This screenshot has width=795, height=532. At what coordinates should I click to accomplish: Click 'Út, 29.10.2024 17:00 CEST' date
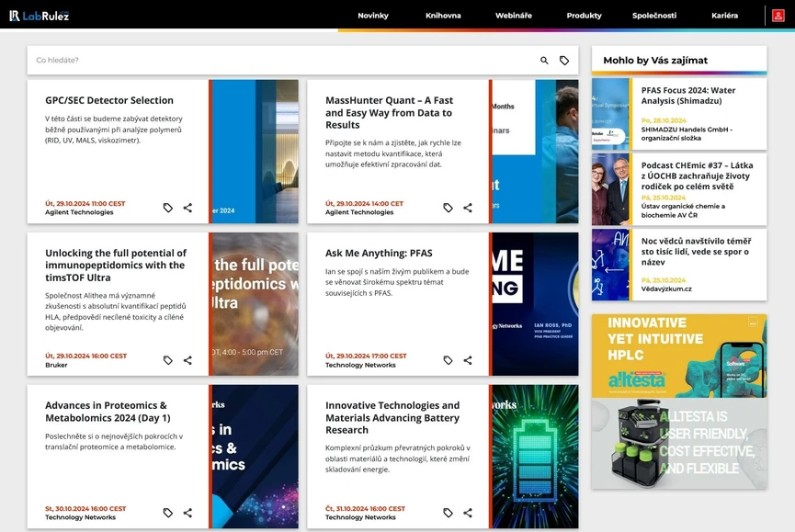tap(366, 357)
